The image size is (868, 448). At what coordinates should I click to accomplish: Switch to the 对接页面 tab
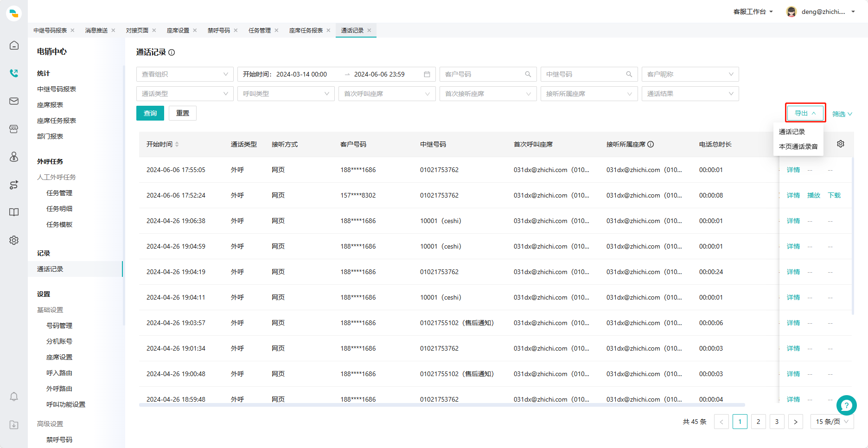point(137,30)
